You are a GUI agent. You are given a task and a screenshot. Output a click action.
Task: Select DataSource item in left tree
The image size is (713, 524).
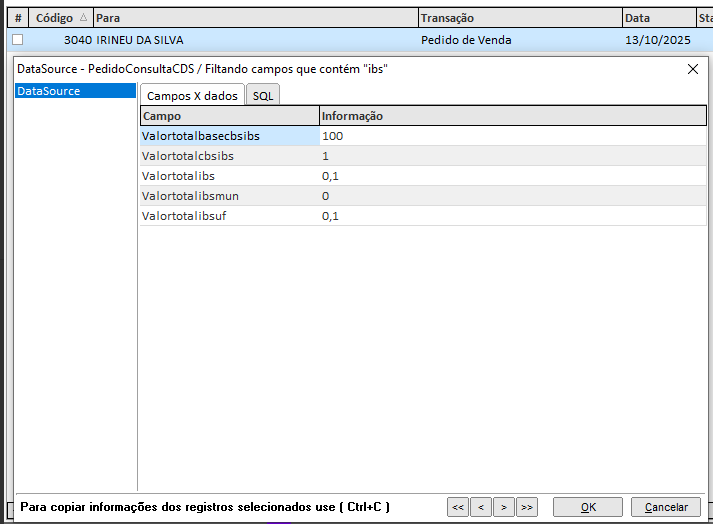pos(49,91)
